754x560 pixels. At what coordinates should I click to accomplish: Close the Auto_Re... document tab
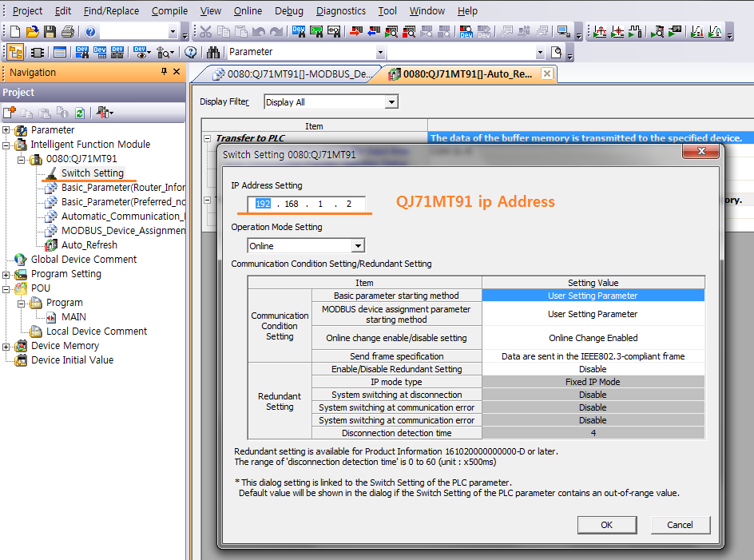(547, 73)
